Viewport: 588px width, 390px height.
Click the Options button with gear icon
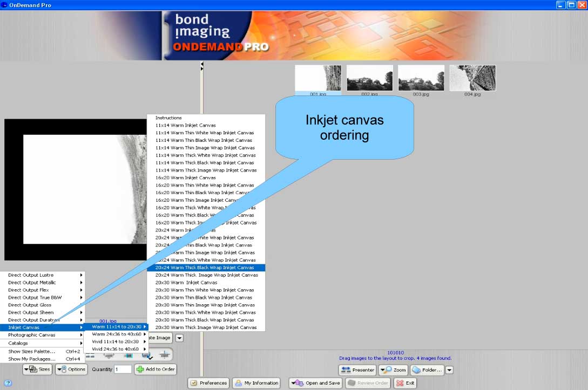(x=71, y=370)
